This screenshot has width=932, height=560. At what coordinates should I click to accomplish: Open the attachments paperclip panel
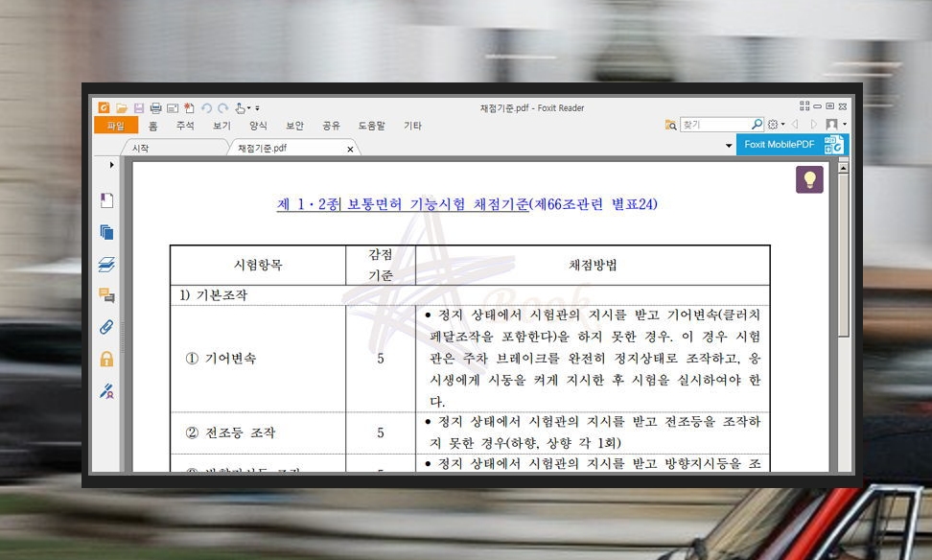106,327
